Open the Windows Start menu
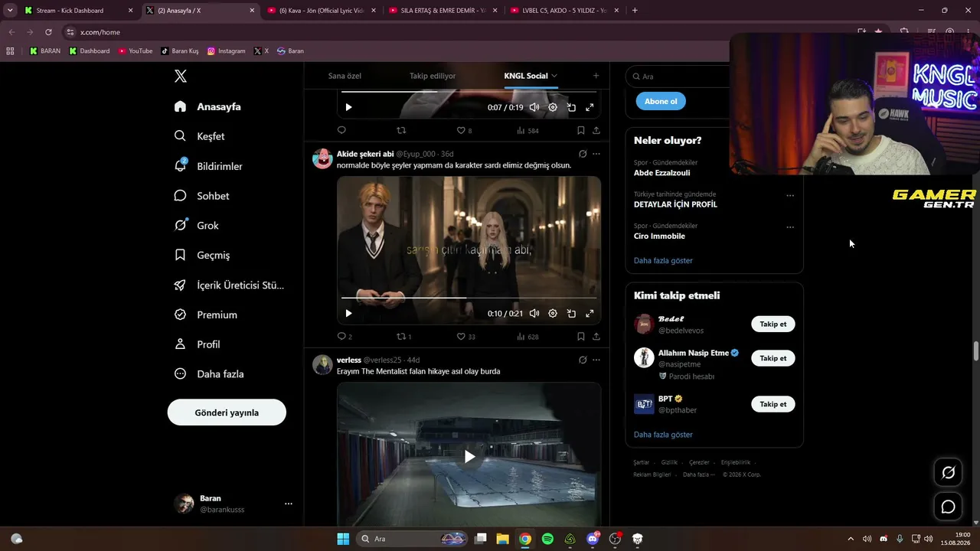This screenshot has width=980, height=551. pyautogui.click(x=343, y=539)
